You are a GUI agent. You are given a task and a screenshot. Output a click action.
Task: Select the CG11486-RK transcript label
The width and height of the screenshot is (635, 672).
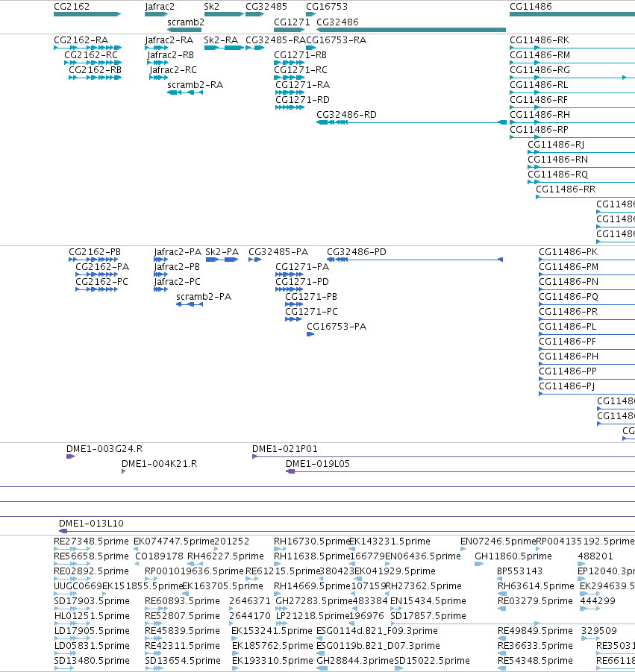tap(539, 40)
